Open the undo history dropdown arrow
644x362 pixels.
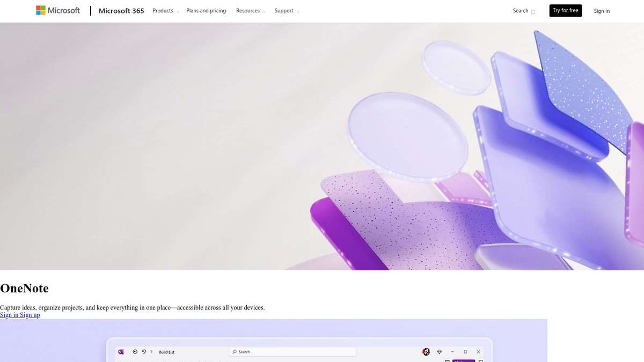click(x=151, y=352)
